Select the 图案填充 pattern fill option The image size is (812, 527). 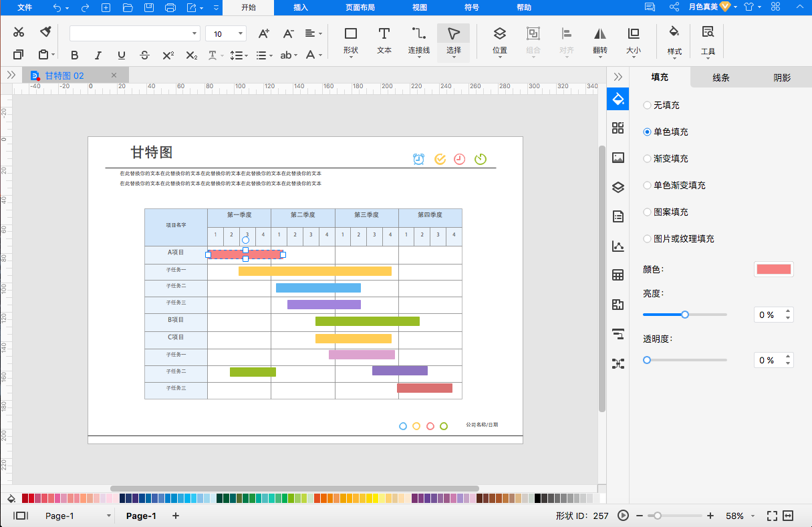coord(647,212)
